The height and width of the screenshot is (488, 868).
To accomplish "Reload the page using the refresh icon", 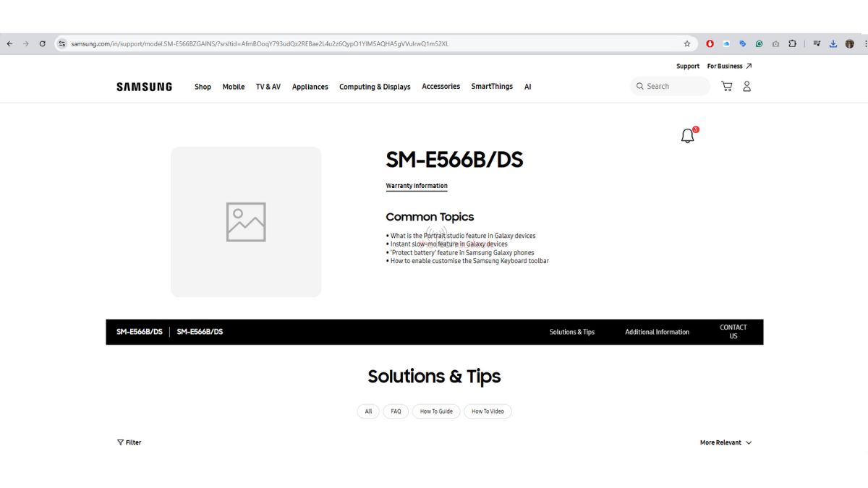I will [43, 44].
